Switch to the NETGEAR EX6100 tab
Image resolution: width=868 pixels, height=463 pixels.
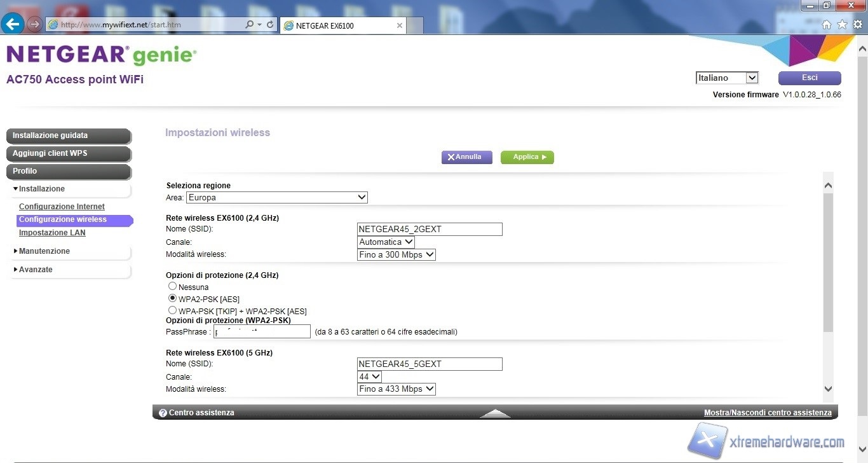(343, 25)
